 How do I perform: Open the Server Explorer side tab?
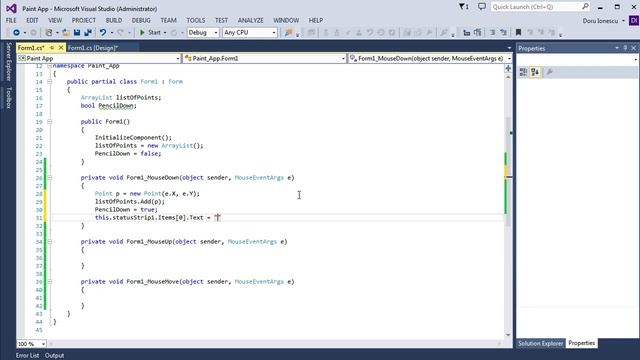8,61
